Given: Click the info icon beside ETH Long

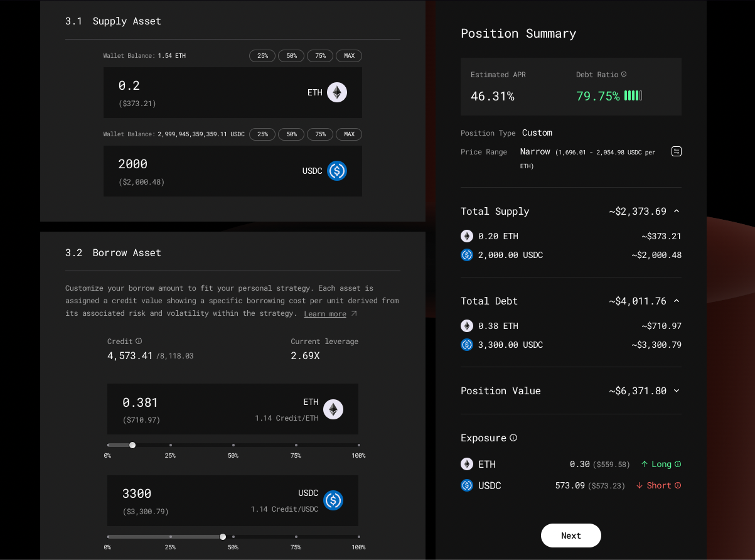Looking at the screenshot, I should coord(678,464).
